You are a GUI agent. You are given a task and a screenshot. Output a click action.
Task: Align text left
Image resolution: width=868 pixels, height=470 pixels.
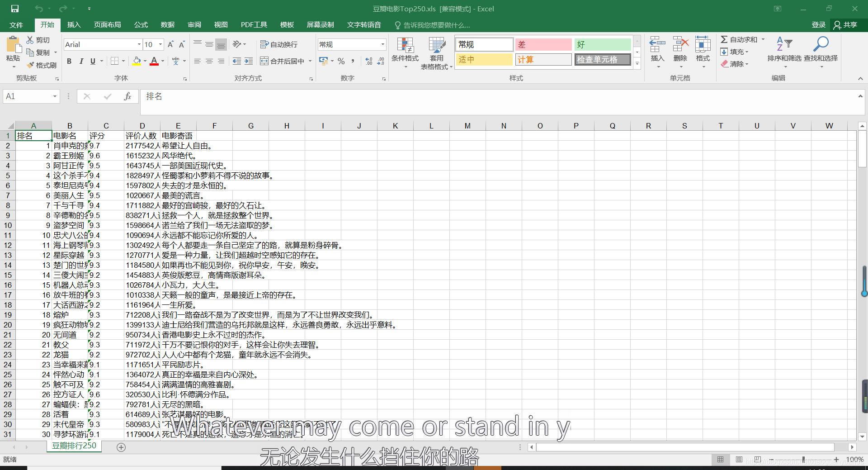pyautogui.click(x=198, y=61)
